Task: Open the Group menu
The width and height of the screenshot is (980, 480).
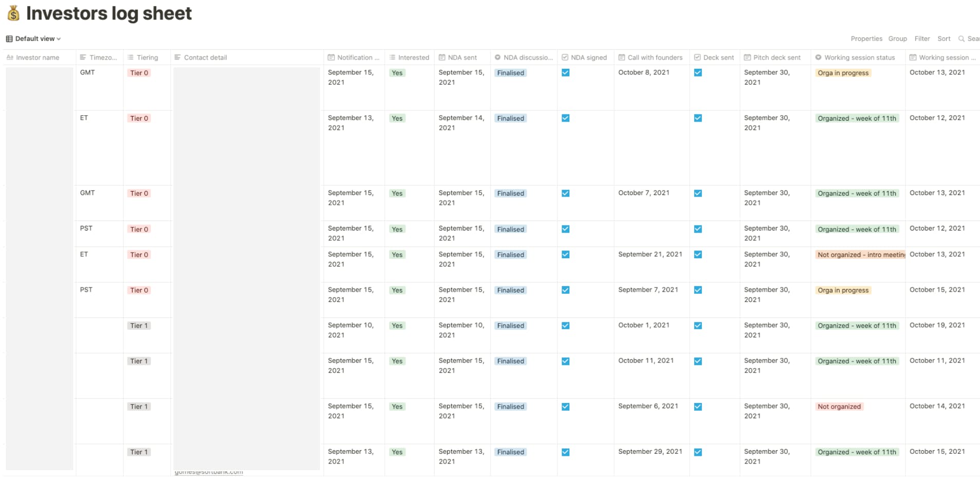Action: pos(897,39)
